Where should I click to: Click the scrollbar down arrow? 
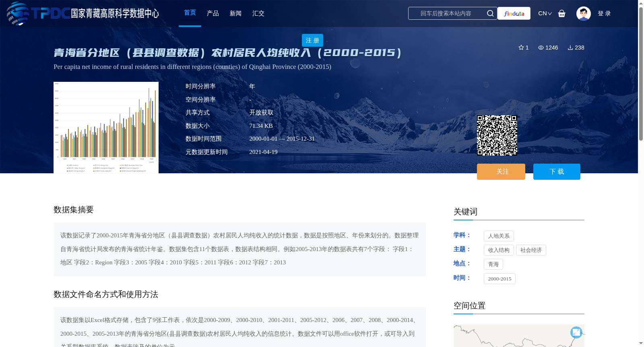tap(641, 343)
